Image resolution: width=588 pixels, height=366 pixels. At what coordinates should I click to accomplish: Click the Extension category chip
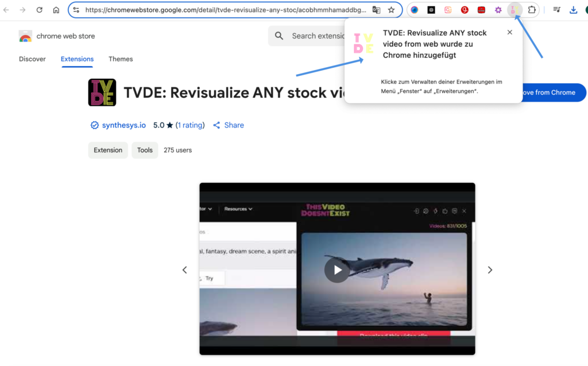click(108, 150)
